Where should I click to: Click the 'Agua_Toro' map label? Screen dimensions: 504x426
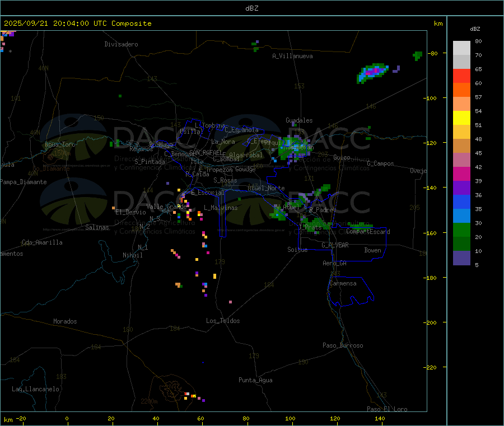coord(60,144)
